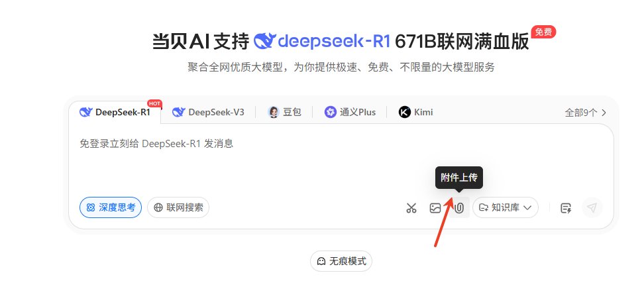The height and width of the screenshot is (281, 644).
Task: Click the deepseek-R1 logo in heading
Action: tap(321, 42)
